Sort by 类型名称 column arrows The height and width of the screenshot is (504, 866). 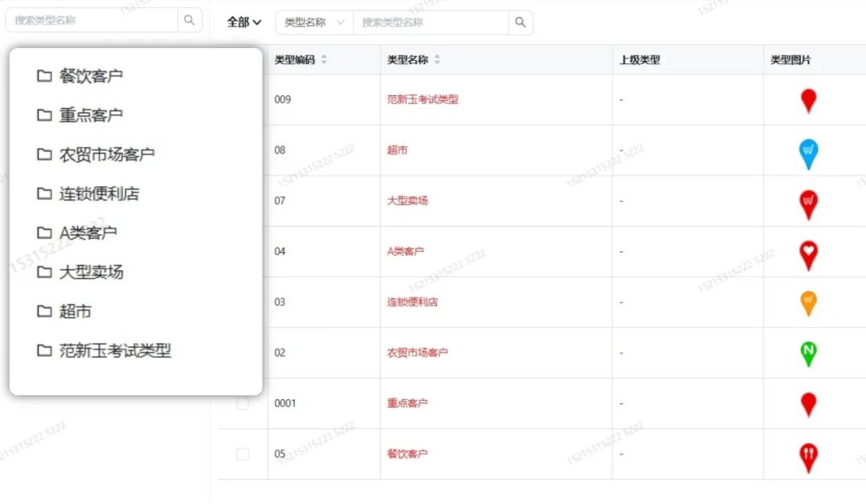(x=437, y=59)
